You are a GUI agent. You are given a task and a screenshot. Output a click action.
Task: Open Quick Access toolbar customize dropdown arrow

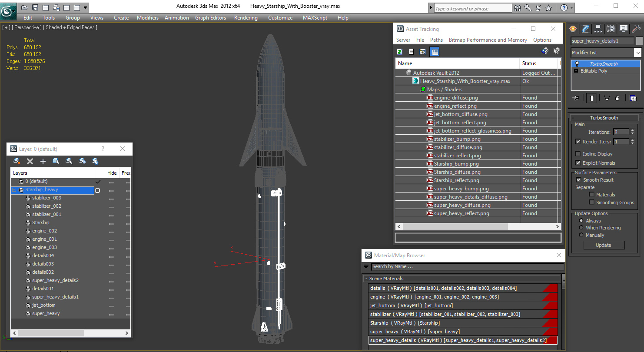pyautogui.click(x=85, y=7)
